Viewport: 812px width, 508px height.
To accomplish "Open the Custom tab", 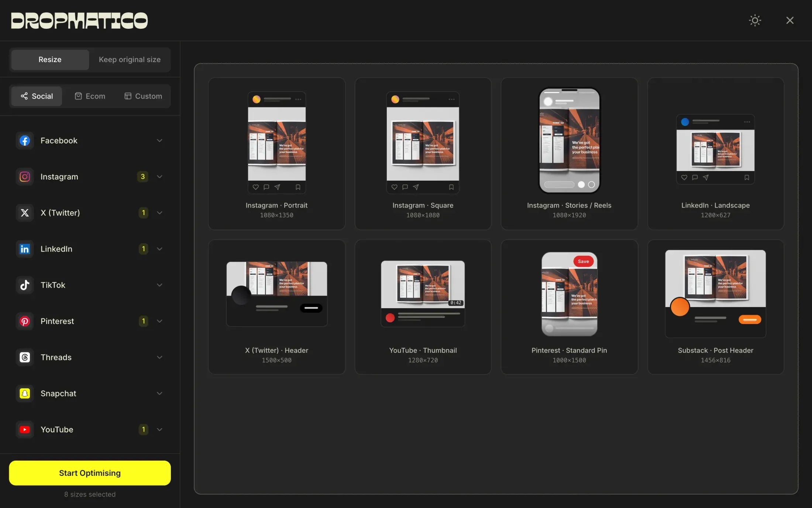I will click(x=143, y=96).
